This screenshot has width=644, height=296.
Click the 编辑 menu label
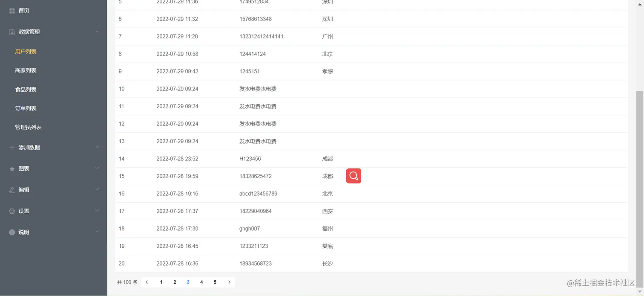click(x=24, y=190)
